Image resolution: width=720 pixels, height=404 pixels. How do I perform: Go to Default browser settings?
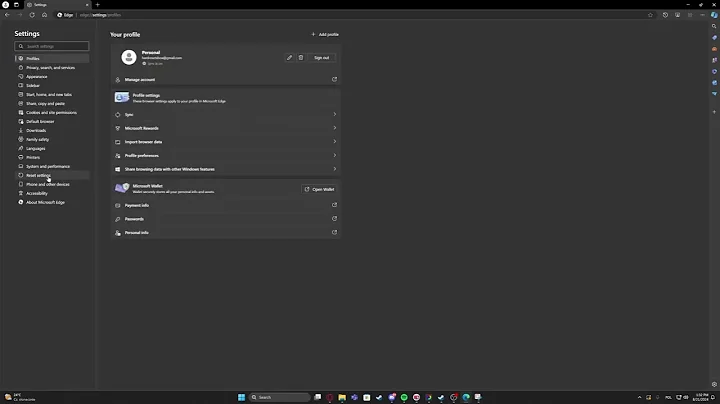(x=52, y=122)
